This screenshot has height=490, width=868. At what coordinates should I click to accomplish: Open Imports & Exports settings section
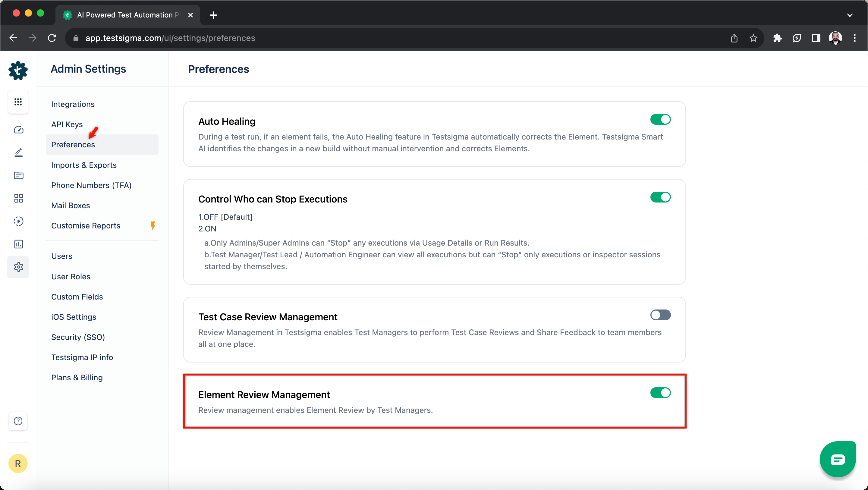tap(83, 165)
